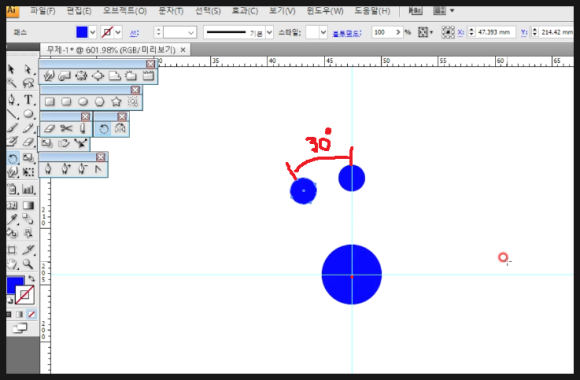This screenshot has height=380, width=580.
Task: Select the Eyedropper tool
Action: [11, 219]
